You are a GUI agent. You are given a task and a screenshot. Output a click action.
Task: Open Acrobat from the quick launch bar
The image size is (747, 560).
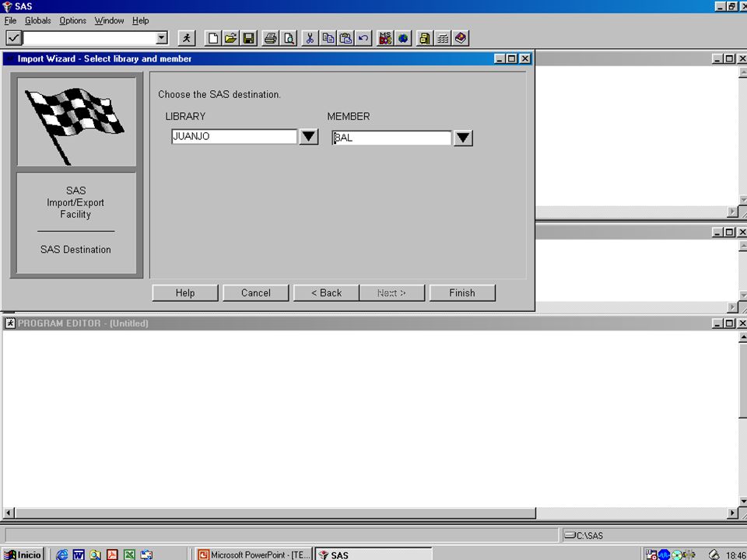(112, 555)
